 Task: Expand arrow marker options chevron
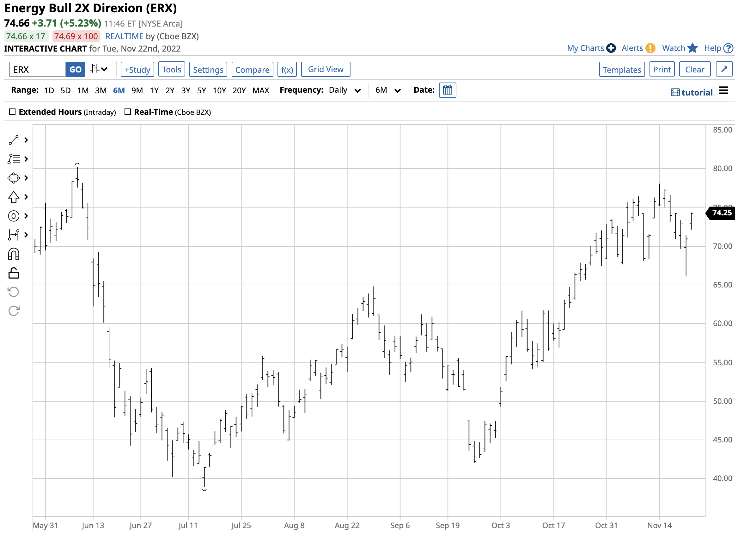26,197
